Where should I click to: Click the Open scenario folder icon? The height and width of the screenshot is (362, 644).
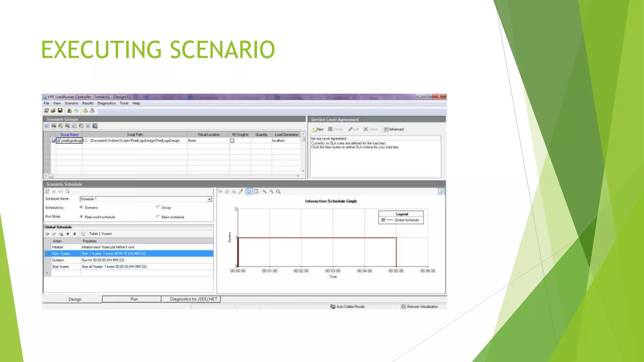(53, 111)
